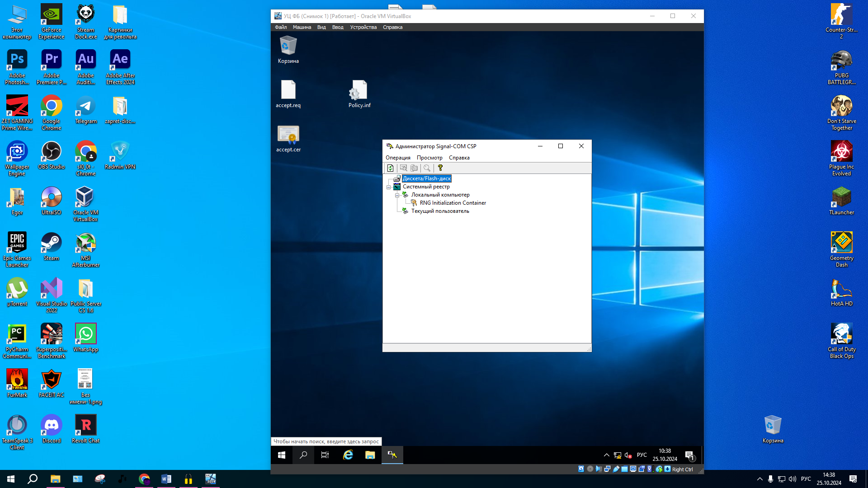Open File Explorer in the guest taskbar

(370, 455)
